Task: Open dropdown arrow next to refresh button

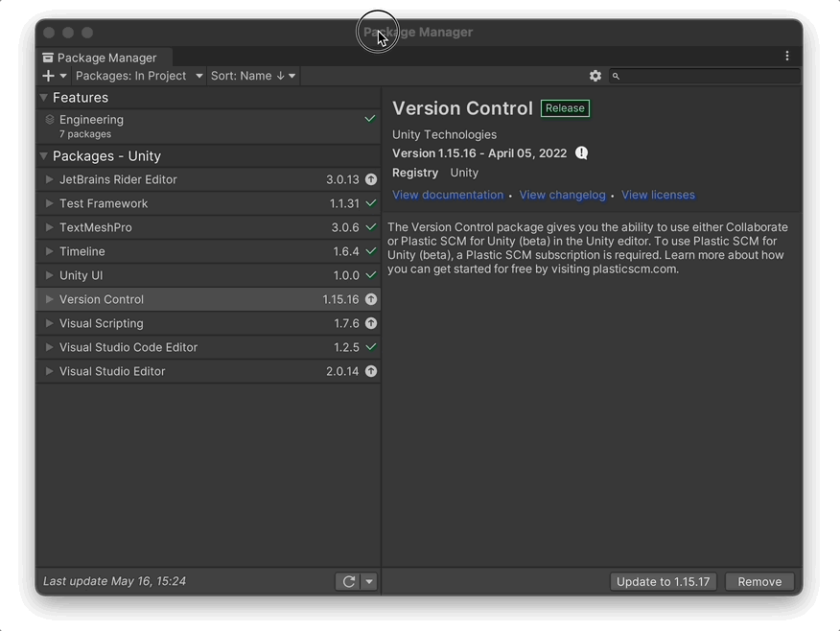Action: [369, 581]
